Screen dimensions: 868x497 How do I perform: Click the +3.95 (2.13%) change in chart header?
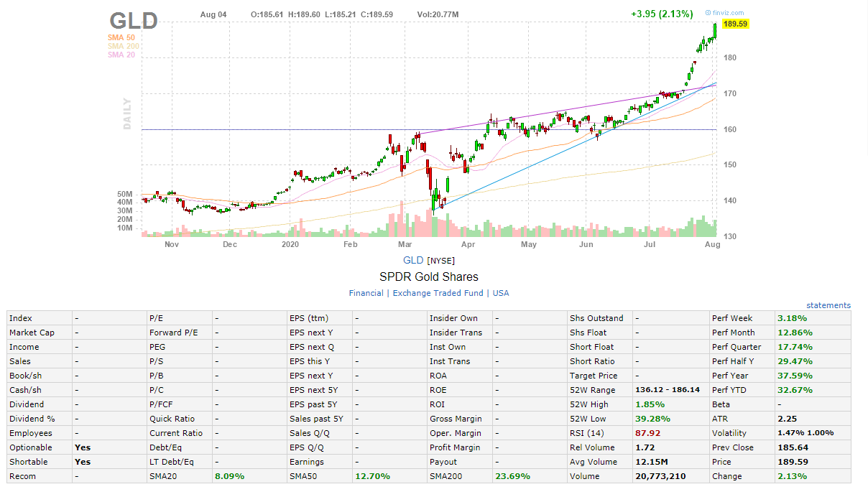point(662,14)
